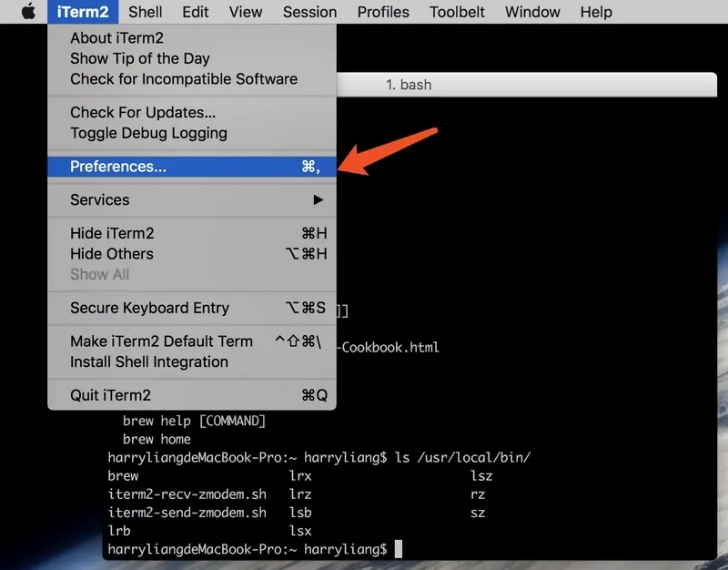Open Preferences... from the iTerm2 menu

192,167
